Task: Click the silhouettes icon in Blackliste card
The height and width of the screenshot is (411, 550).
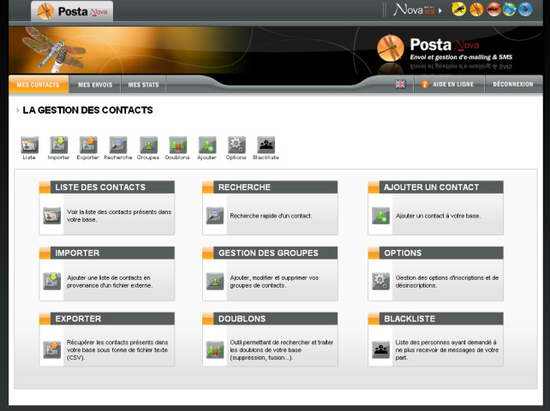Action: [381, 350]
